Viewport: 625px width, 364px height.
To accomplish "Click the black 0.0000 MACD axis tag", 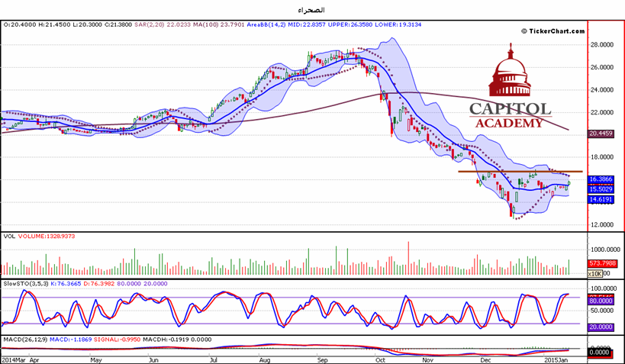I will 599,353.
